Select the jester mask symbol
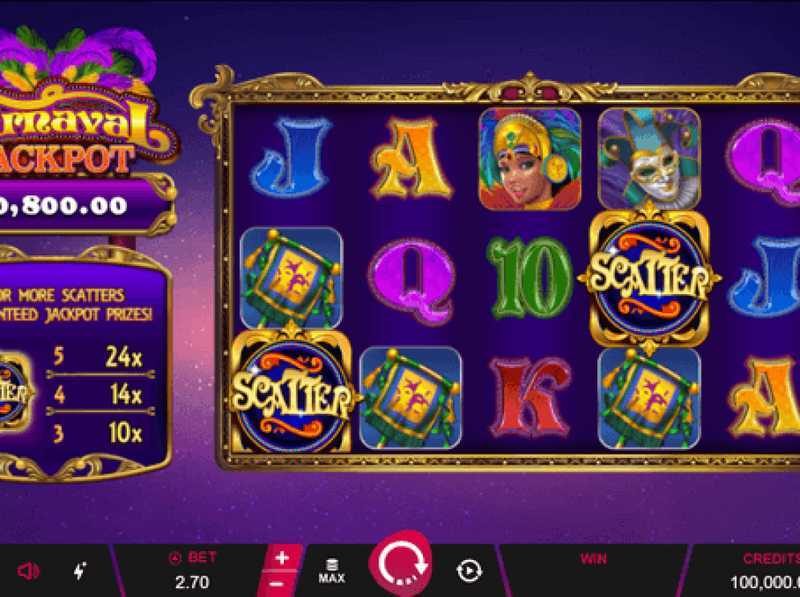 (x=649, y=158)
